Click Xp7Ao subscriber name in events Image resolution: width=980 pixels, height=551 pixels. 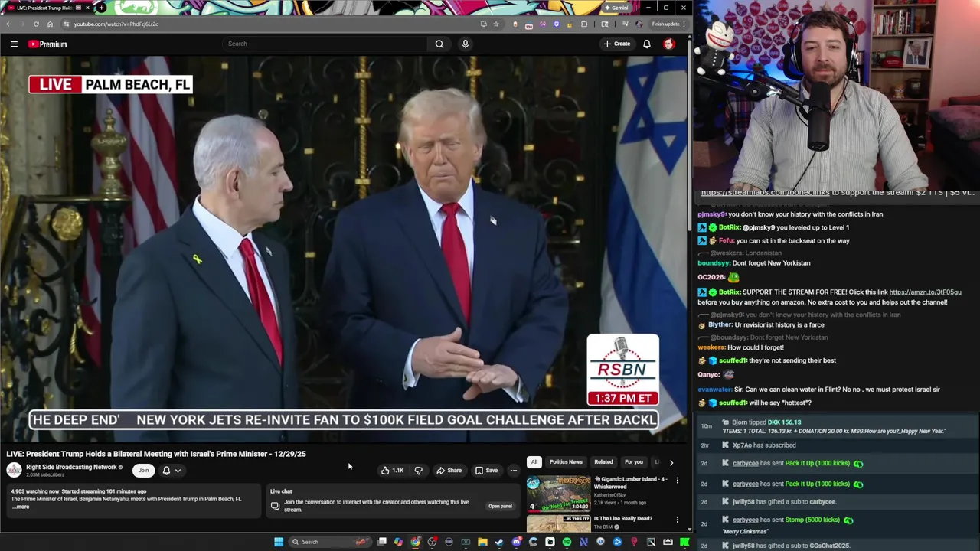743,445
